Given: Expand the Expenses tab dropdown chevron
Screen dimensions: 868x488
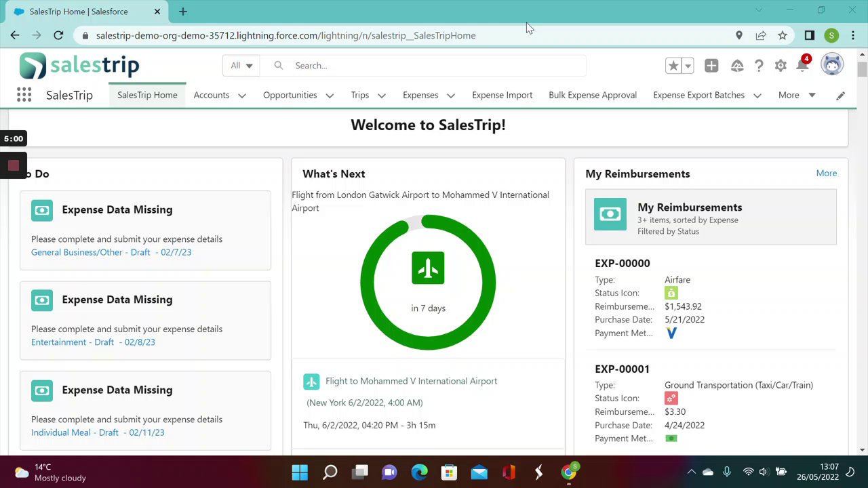Looking at the screenshot, I should point(451,96).
